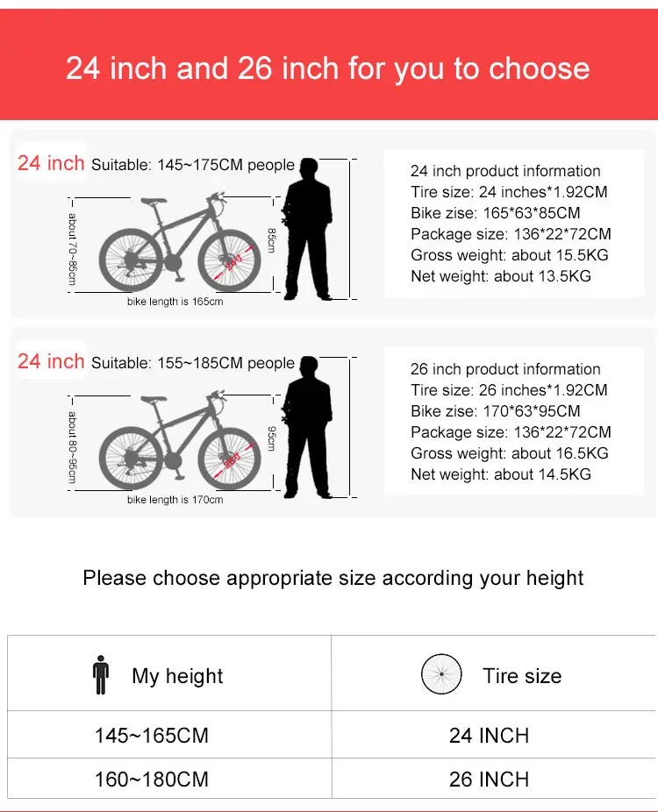Click the 24 inch product information heading
The image size is (658, 812).
click(x=505, y=171)
